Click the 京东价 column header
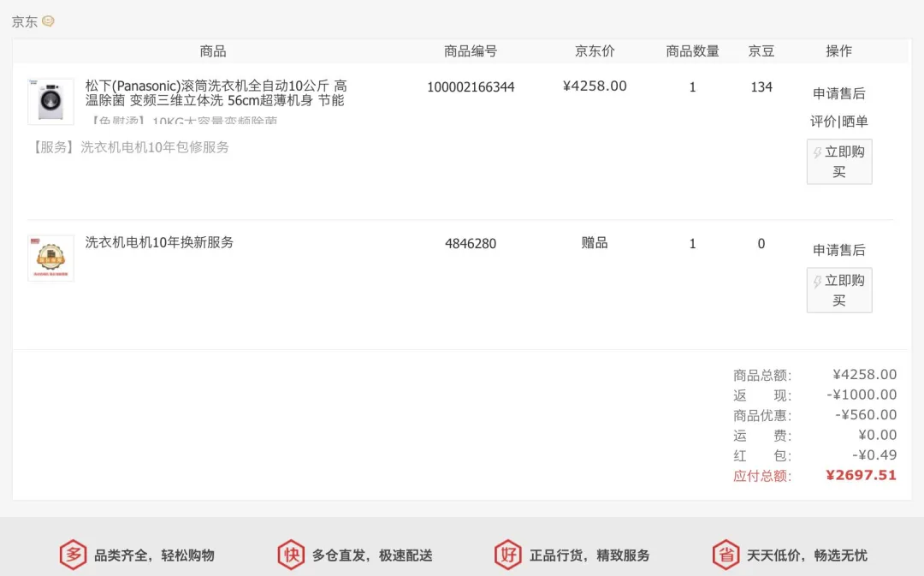 click(595, 51)
